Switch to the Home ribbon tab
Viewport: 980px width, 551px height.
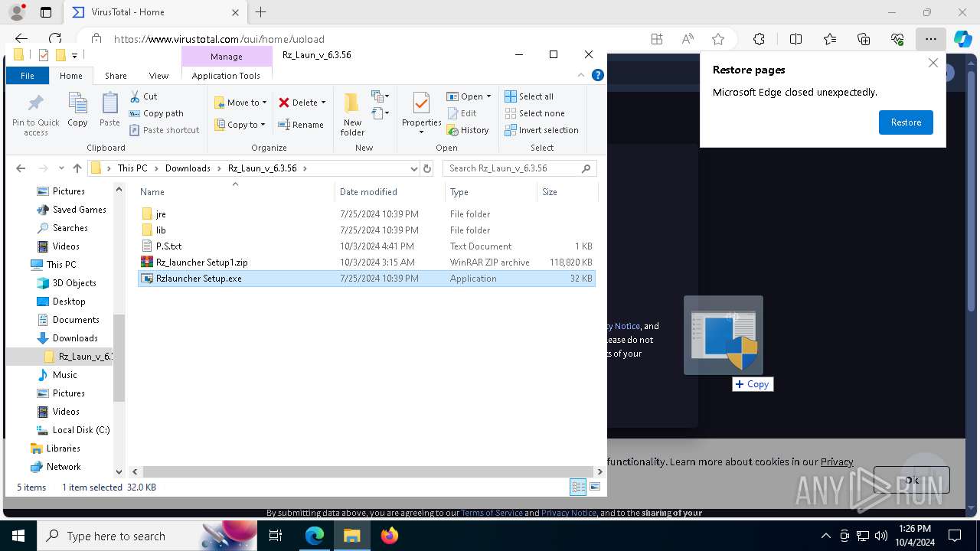71,75
